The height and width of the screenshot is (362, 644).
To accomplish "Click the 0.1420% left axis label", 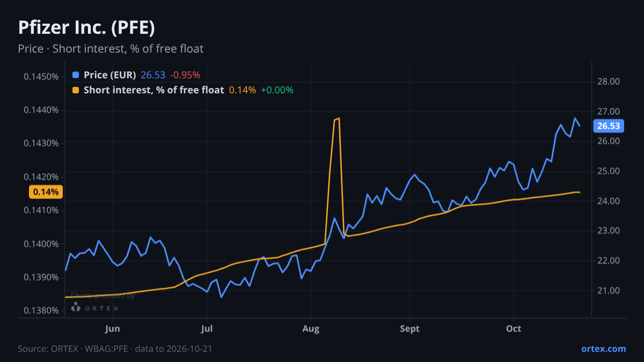I will point(41,177).
